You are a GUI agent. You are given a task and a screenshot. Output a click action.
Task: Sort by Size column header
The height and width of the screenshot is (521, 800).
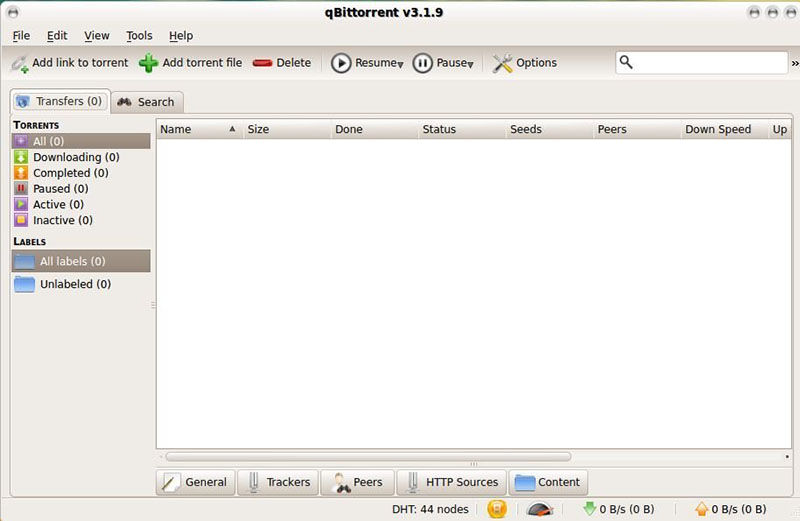tap(287, 130)
